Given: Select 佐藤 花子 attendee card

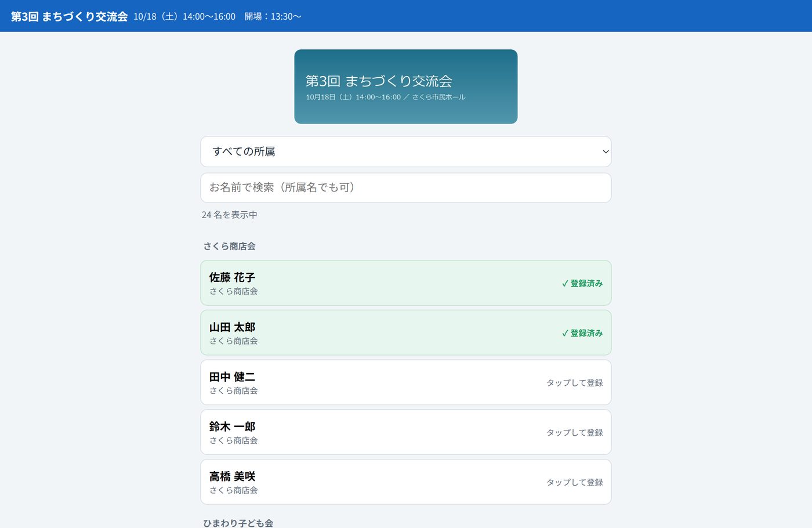Looking at the screenshot, I should (x=406, y=283).
